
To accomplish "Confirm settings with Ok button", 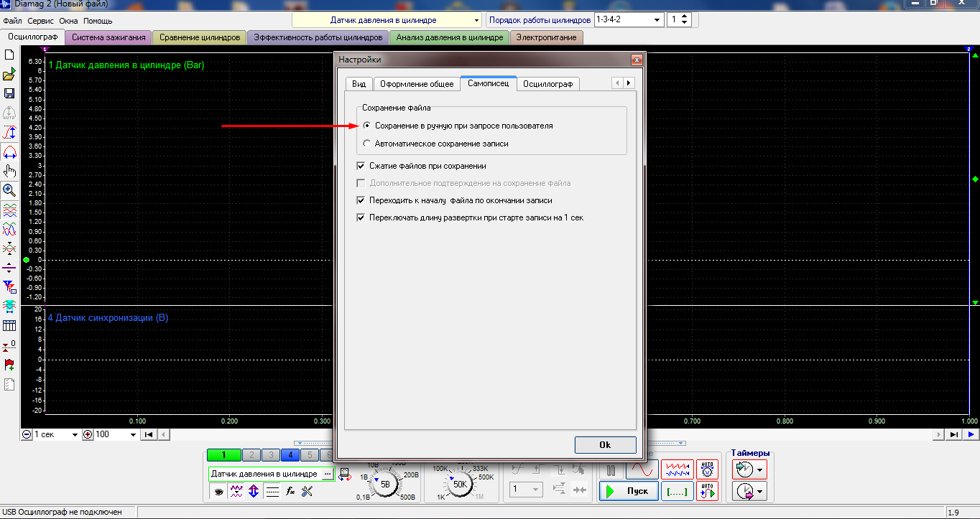I will point(605,445).
